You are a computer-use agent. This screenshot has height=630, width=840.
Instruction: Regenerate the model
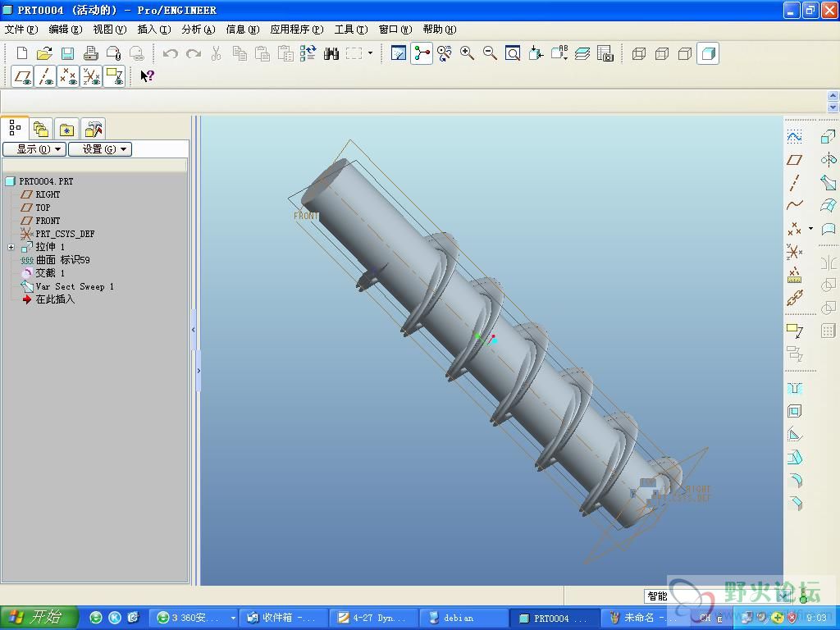point(308,53)
